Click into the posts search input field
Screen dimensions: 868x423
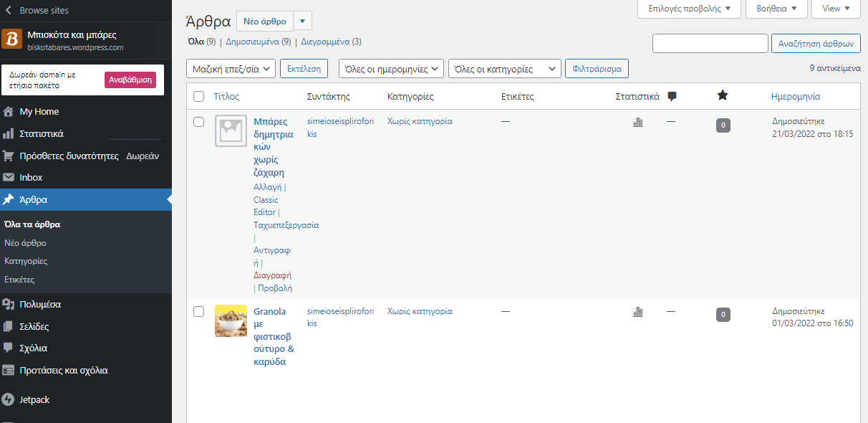click(x=710, y=44)
